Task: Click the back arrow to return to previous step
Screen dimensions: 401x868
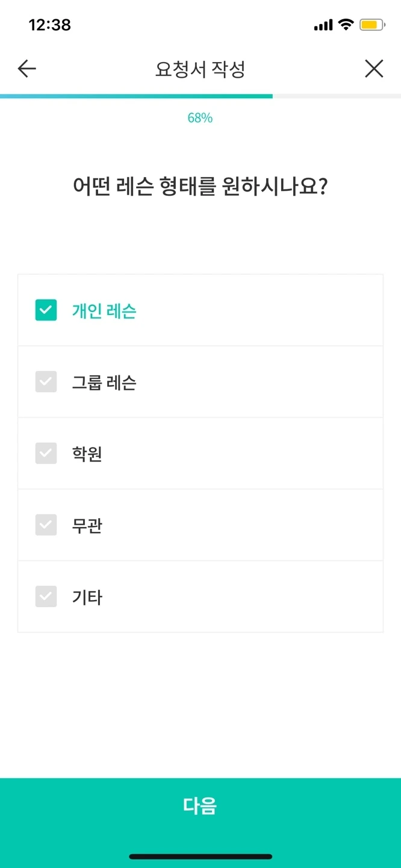Action: coord(26,68)
